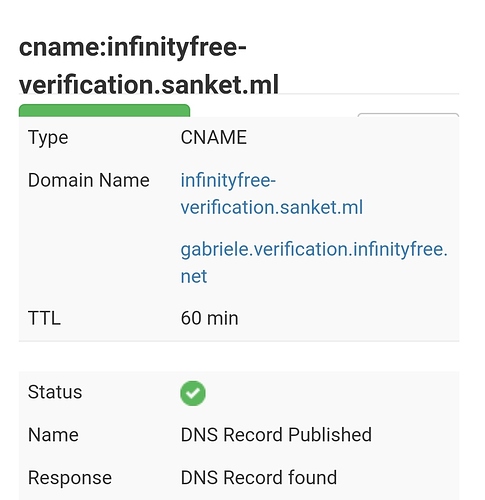Click the "verification.sanket.ml" line of the domain link
The height and width of the screenshot is (500, 485).
pos(271,207)
